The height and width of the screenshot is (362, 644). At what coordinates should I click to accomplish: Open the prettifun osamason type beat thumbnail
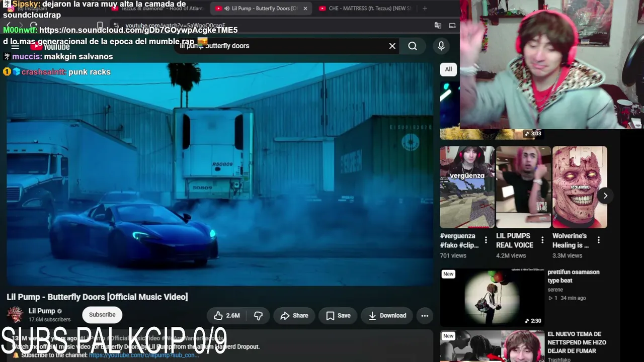[492, 297]
